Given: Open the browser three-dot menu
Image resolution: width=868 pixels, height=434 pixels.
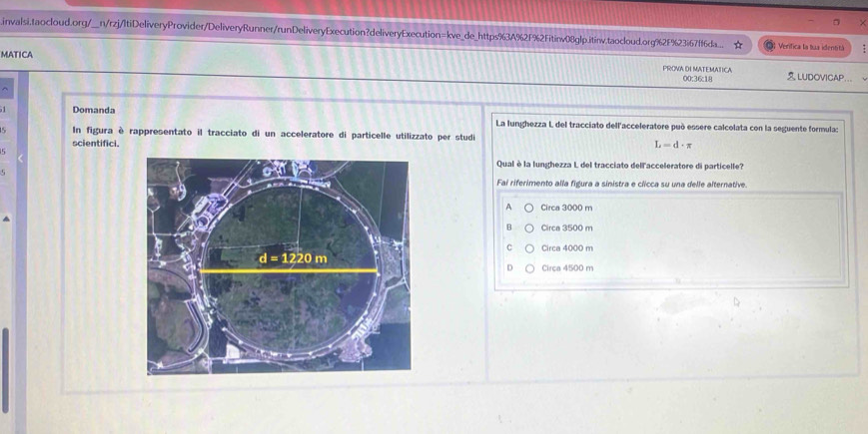Looking at the screenshot, I should point(863,48).
